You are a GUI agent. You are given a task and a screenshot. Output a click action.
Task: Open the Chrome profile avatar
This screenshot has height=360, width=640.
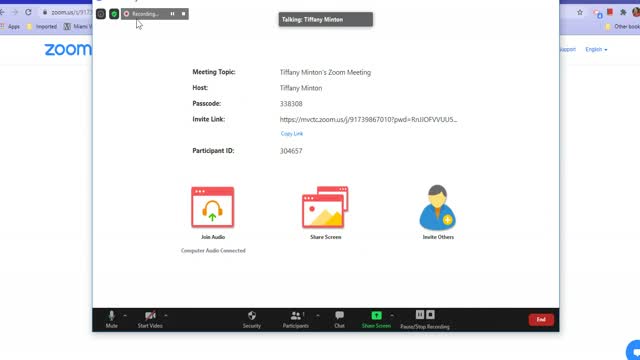tap(636, 12)
